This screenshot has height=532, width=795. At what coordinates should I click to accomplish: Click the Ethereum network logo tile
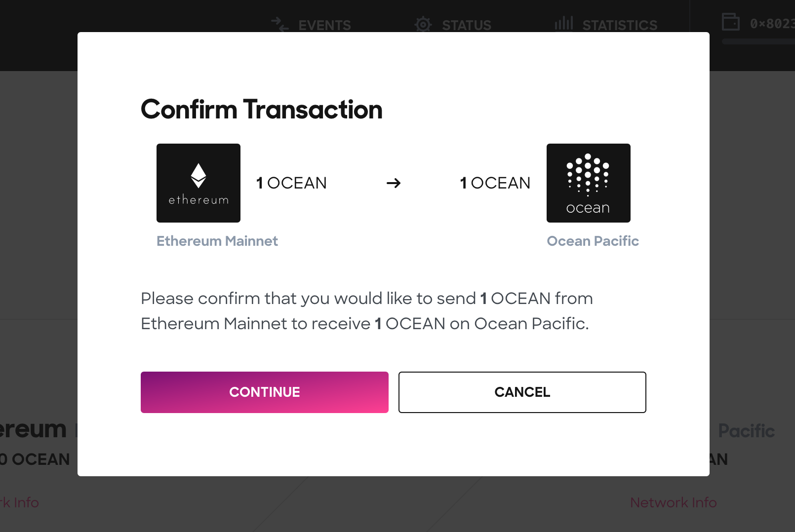199,183
